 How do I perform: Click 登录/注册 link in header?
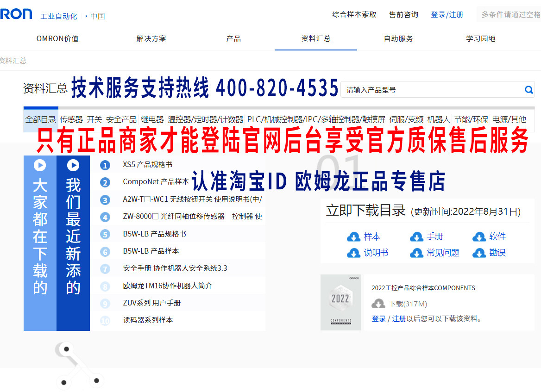click(x=447, y=14)
